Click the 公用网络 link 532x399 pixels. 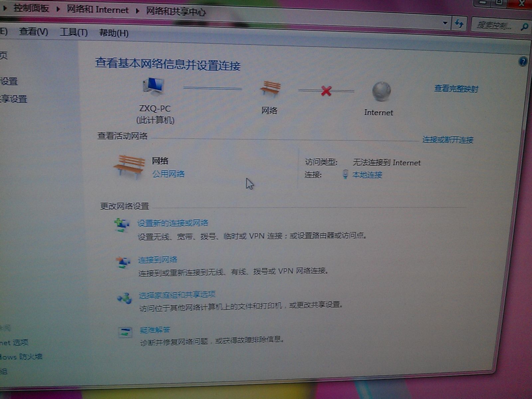[168, 174]
